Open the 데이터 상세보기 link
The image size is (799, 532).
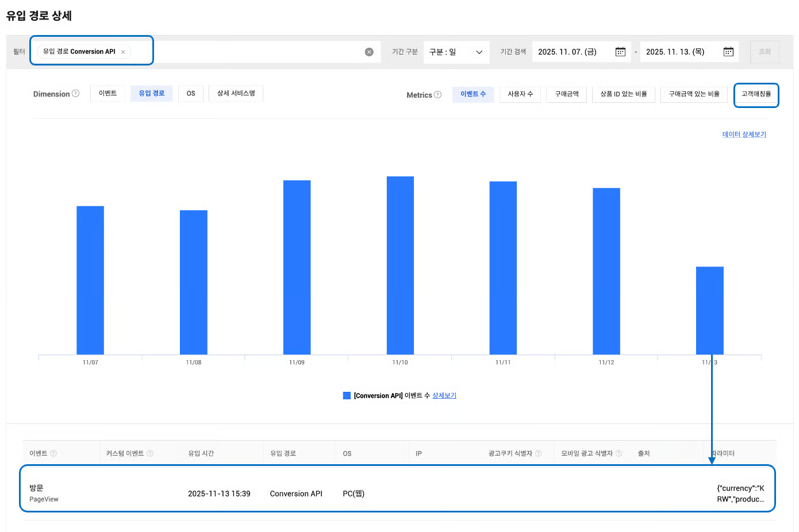744,134
